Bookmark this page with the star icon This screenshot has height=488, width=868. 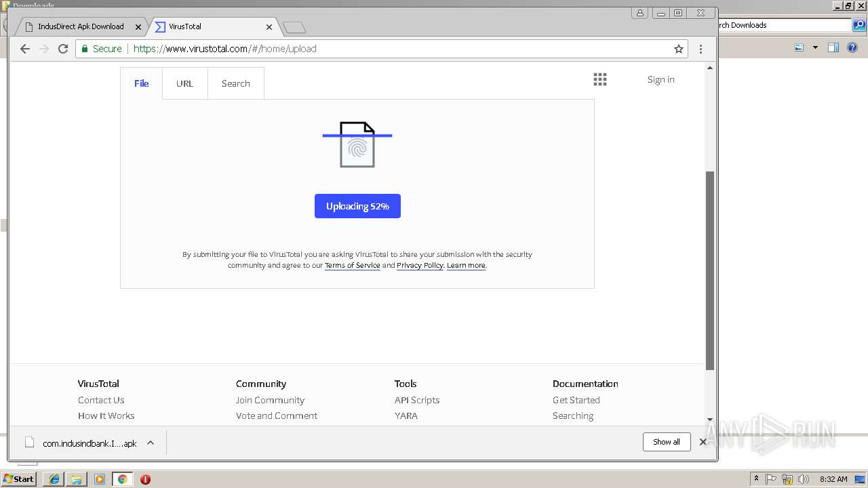click(678, 49)
